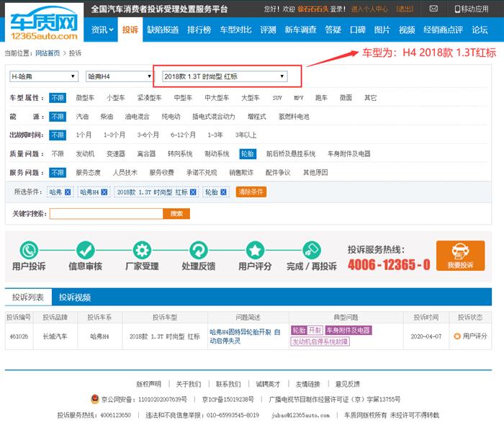504x425 pixels.
Task: Click the 开裂 tag in the complaint row
Action: pyautogui.click(x=315, y=330)
